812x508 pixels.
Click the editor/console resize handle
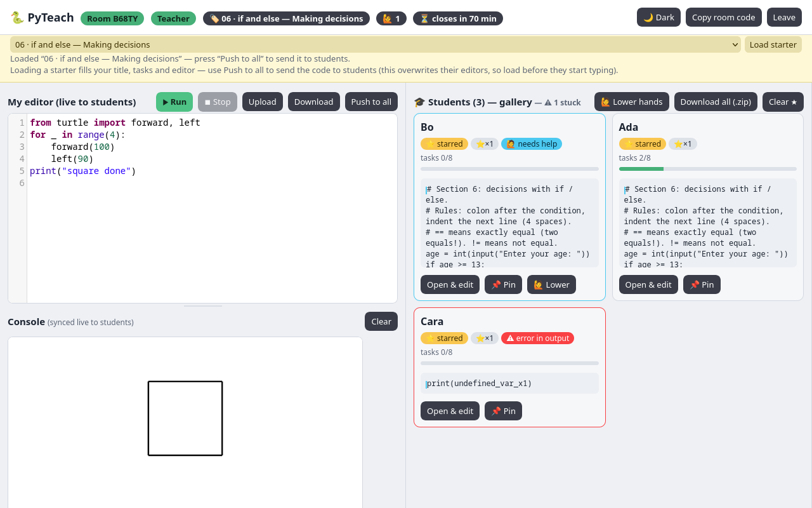tap(203, 306)
